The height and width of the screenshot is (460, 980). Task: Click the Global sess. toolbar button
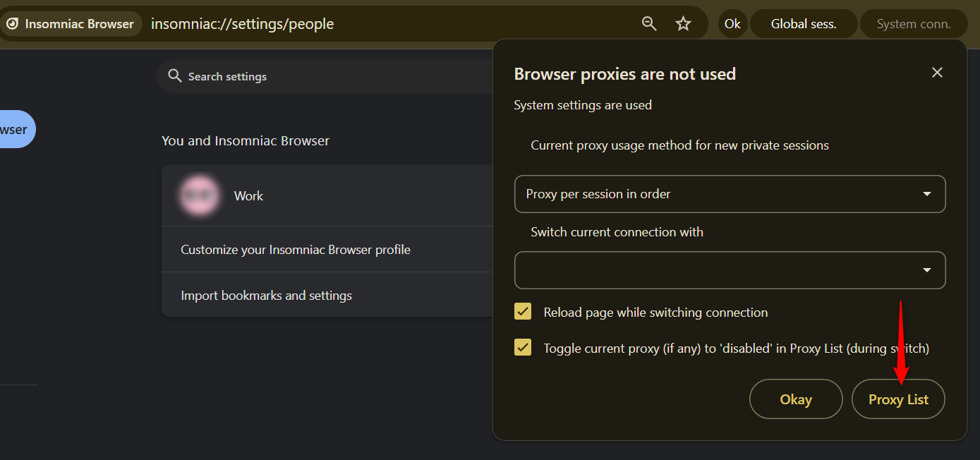(804, 24)
